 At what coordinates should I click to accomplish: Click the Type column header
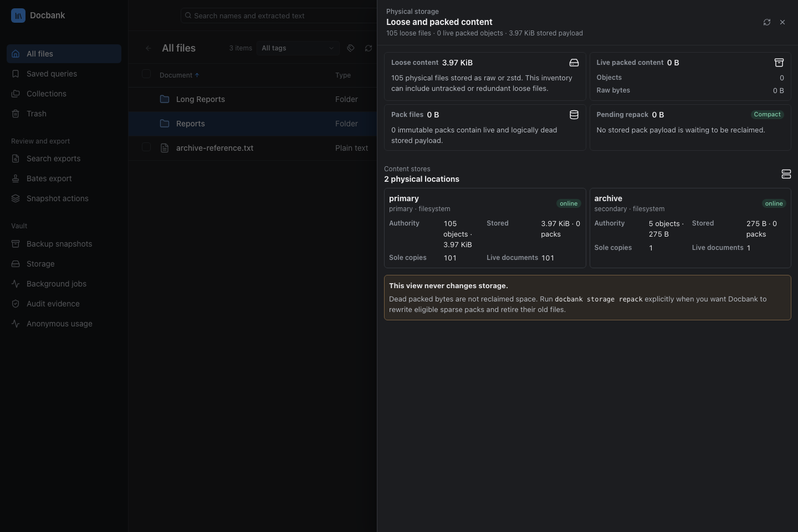coord(343,75)
